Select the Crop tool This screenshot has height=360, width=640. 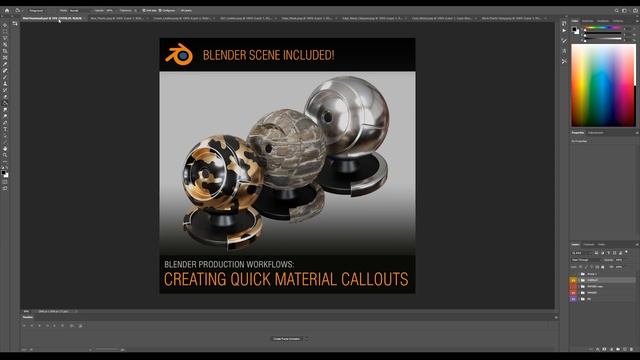(x=5, y=51)
